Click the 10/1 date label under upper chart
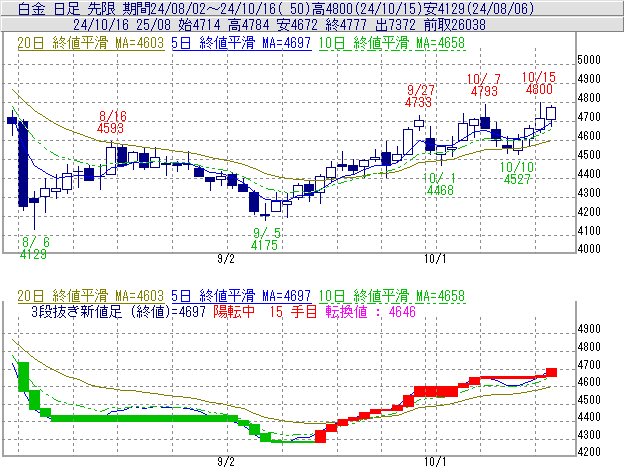This screenshot has height=475, width=624. pos(435,259)
